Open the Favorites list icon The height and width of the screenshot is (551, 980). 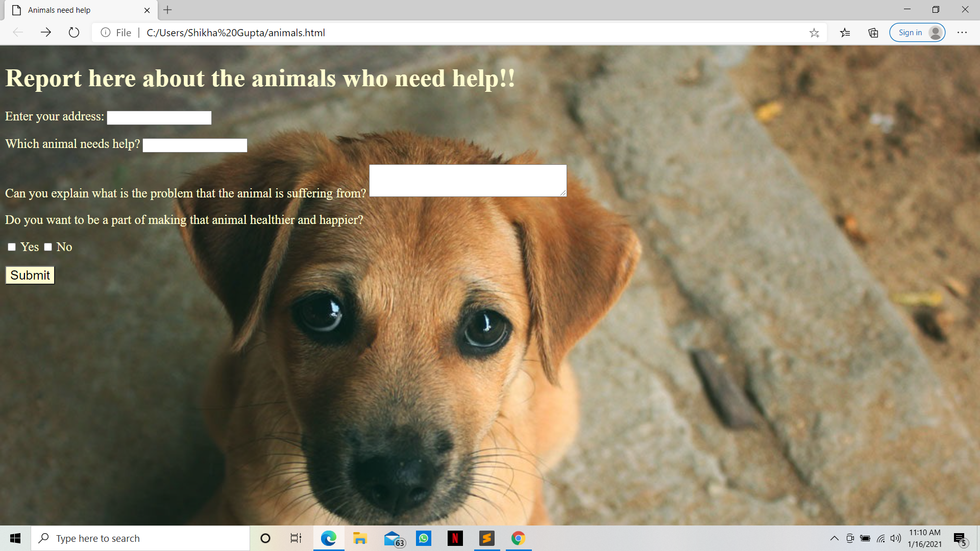(845, 33)
